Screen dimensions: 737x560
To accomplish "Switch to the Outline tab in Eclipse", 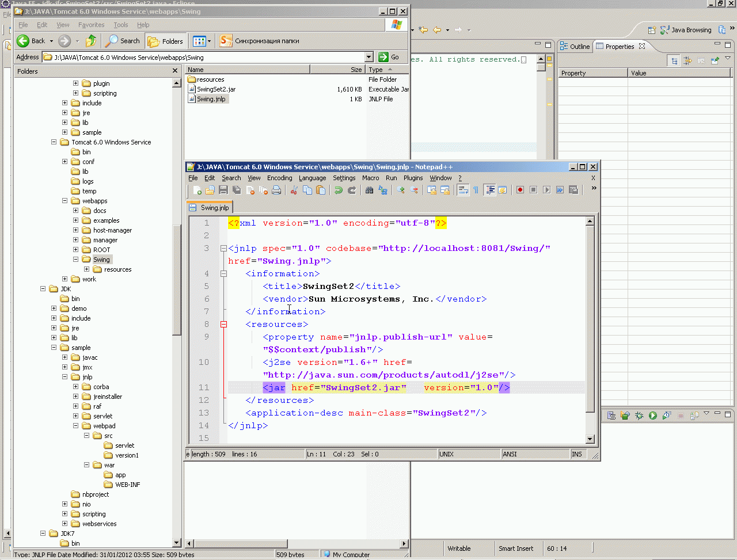I will point(575,47).
